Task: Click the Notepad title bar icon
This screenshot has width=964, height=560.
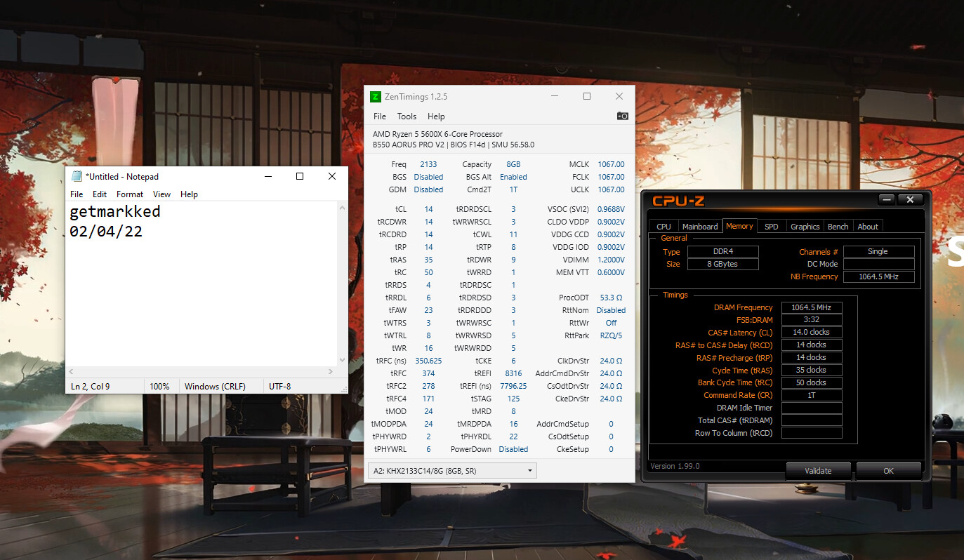Action: click(77, 177)
